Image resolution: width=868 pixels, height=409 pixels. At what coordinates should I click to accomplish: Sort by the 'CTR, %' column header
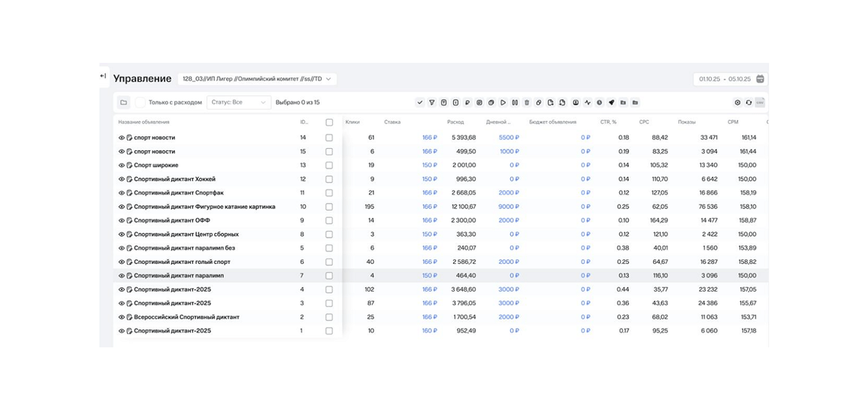pos(608,122)
